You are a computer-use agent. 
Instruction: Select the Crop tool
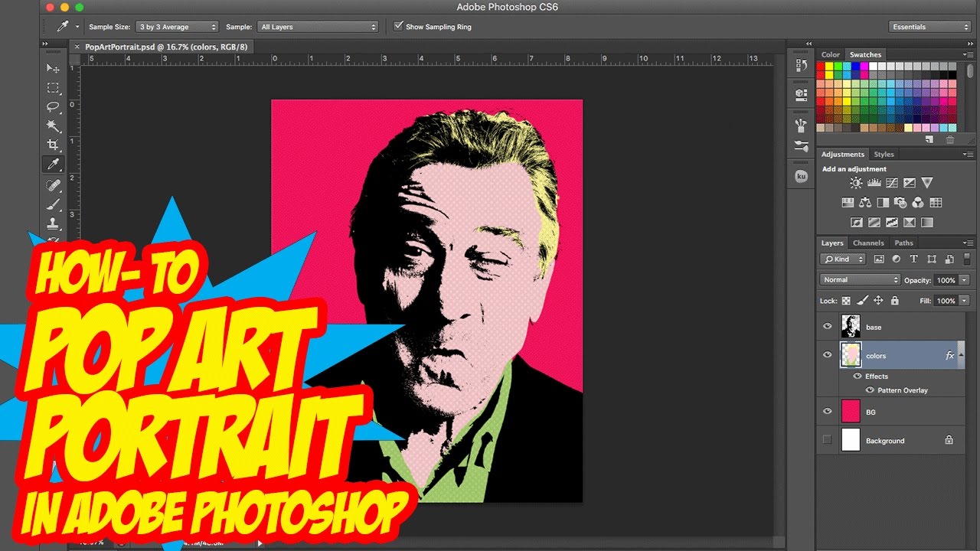pyautogui.click(x=53, y=145)
